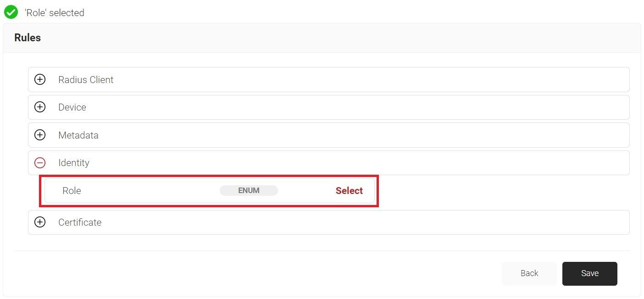Screen dimensions: 644x299
Task: Collapse the Identity rule section
Action: (73, 163)
